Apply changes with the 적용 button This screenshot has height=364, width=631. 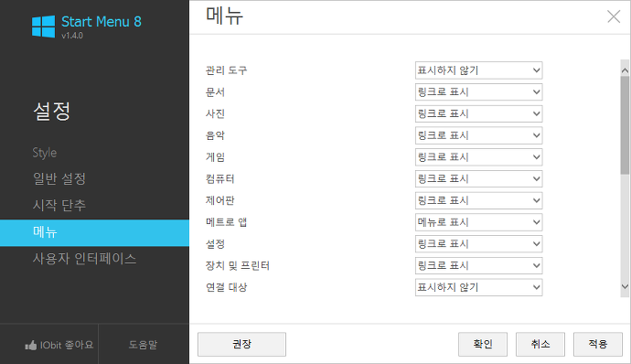coord(598,344)
